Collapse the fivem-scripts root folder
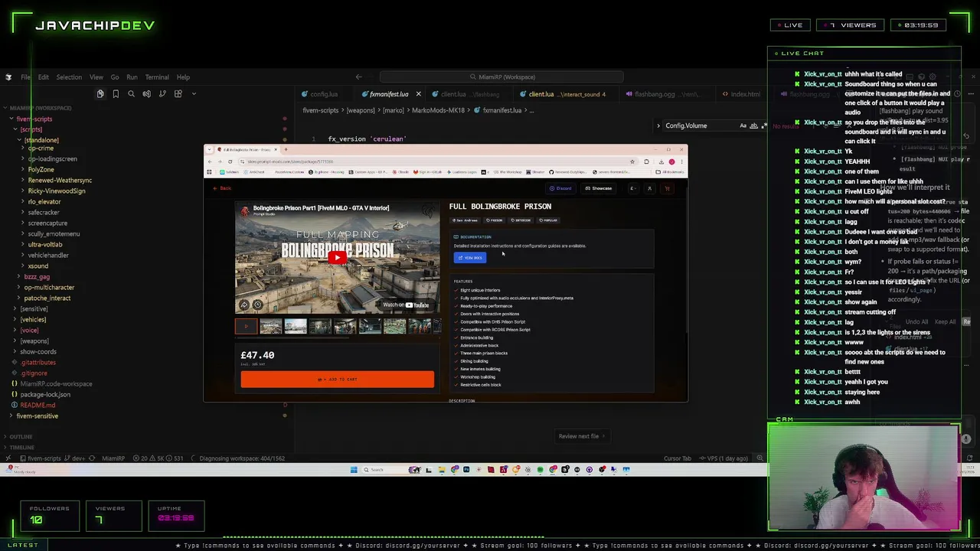The image size is (980, 551). click(x=34, y=119)
